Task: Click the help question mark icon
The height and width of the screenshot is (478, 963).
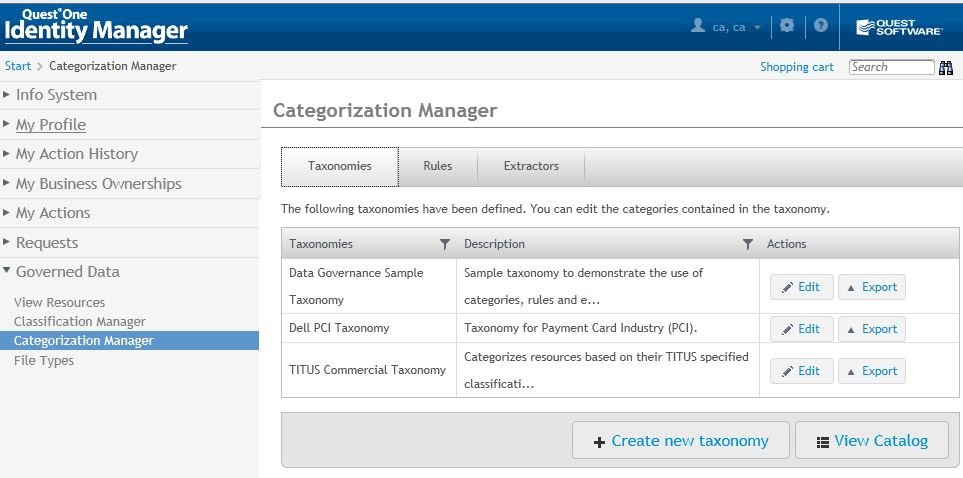Action: (821, 26)
